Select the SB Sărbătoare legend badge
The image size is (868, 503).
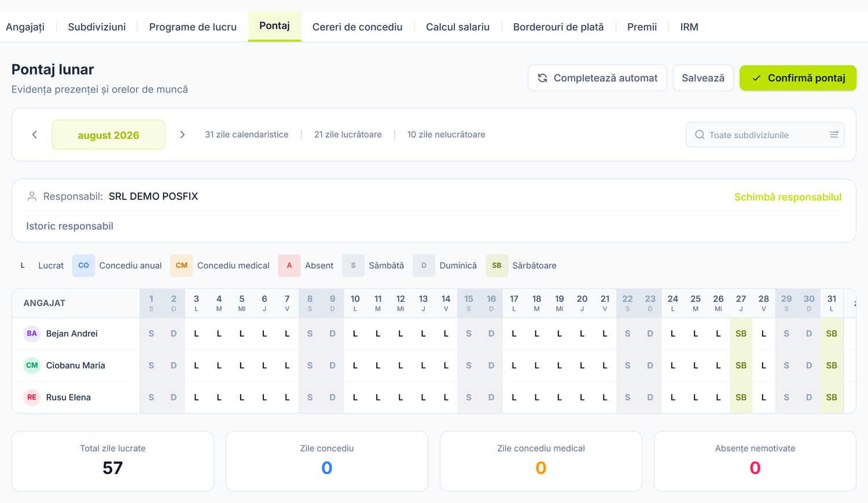click(496, 265)
